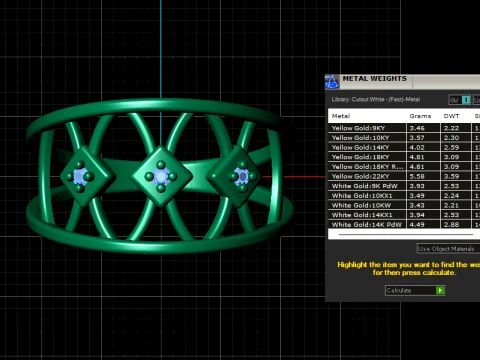
Task: Click the 3.49 grams cell
Action: click(x=423, y=196)
